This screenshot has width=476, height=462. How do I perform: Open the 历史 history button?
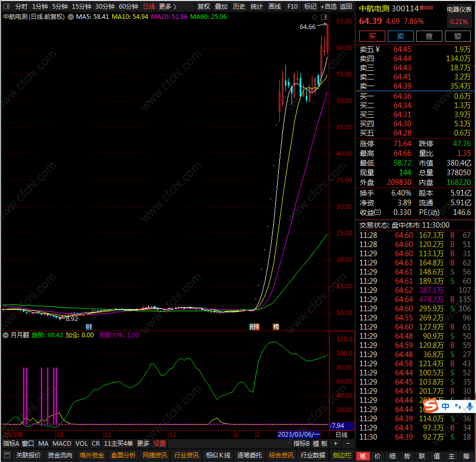(x=239, y=7)
